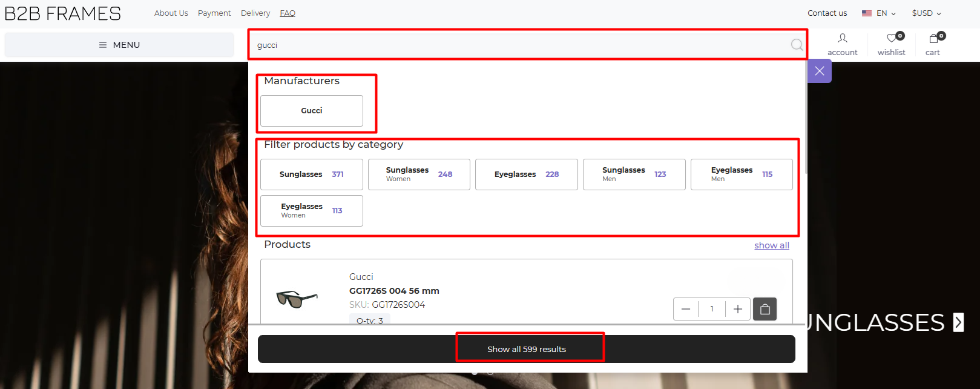The image size is (980, 389).
Task: Expand the EN language dropdown
Action: [x=886, y=13]
